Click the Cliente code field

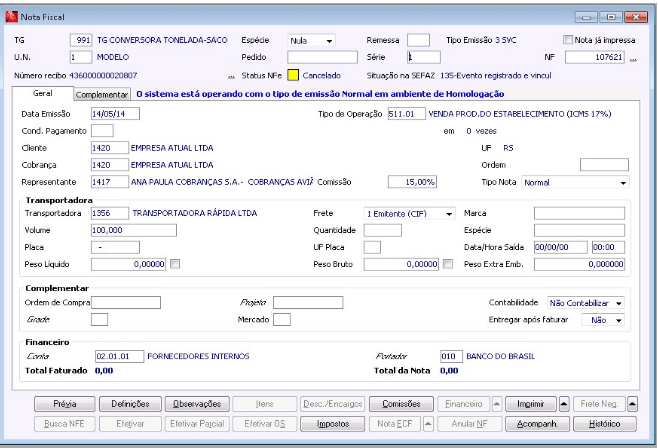[110, 148]
